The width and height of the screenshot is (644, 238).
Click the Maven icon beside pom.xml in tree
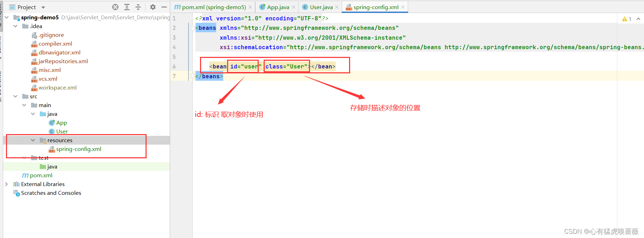[25, 175]
